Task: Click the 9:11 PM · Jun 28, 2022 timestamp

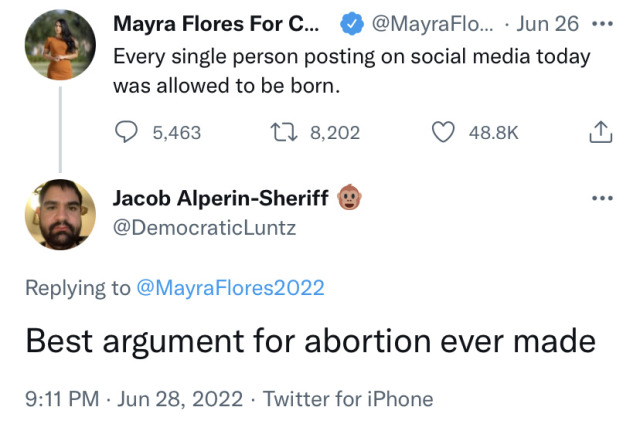Action: [133, 399]
